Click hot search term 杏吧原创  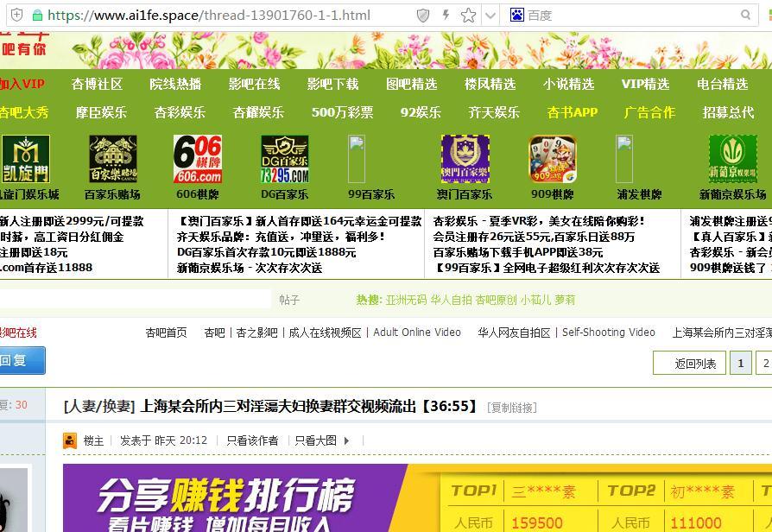point(496,300)
